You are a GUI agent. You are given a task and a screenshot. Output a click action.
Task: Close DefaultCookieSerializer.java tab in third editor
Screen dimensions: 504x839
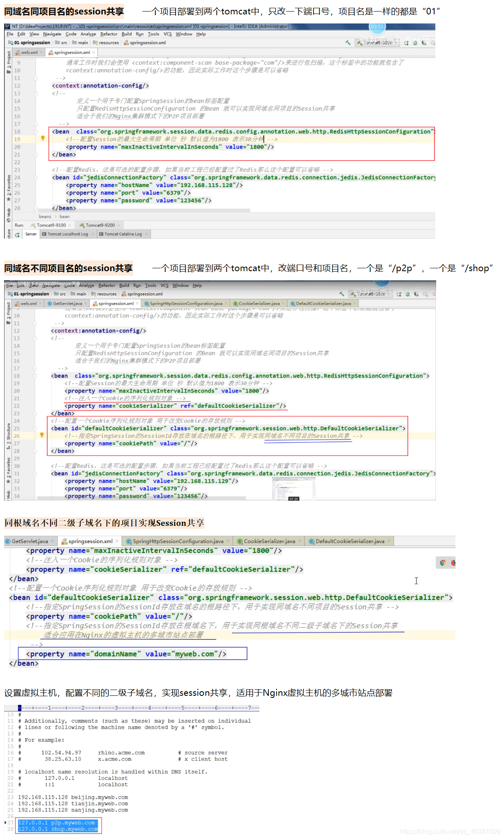[389, 541]
